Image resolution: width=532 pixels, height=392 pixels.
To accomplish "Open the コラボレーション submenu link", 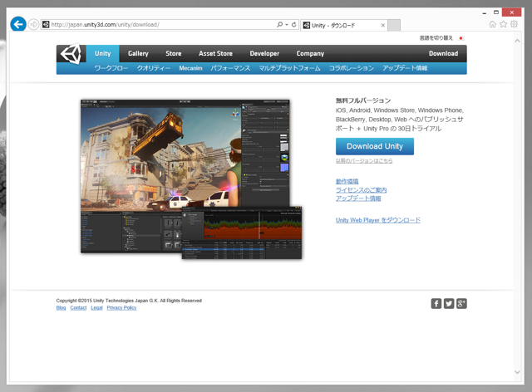I will 351,68.
